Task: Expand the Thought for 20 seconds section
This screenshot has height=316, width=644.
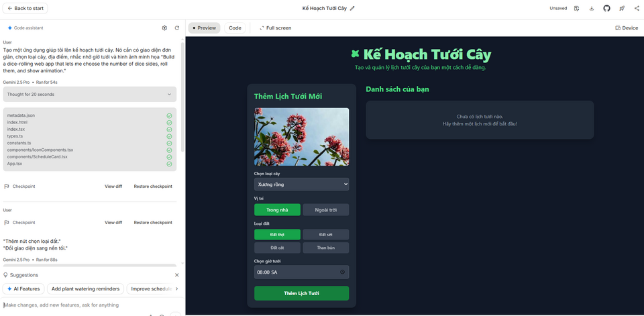Action: 90,95
